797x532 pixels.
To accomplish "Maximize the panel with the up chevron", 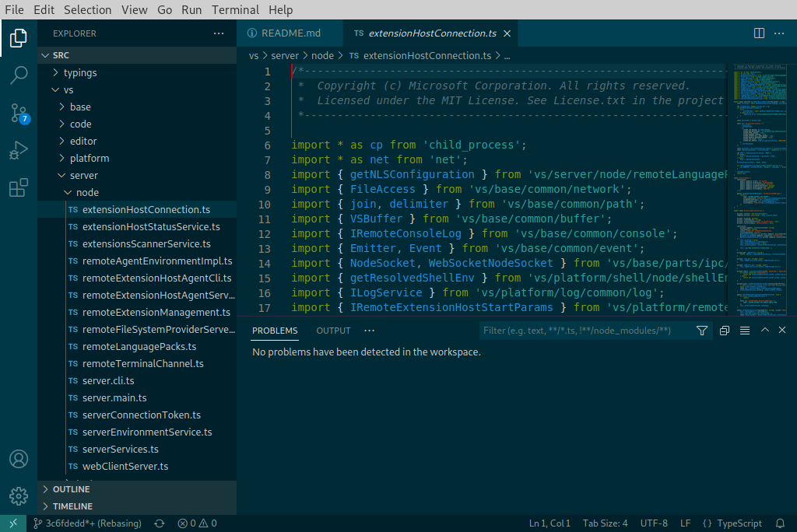I will (764, 331).
